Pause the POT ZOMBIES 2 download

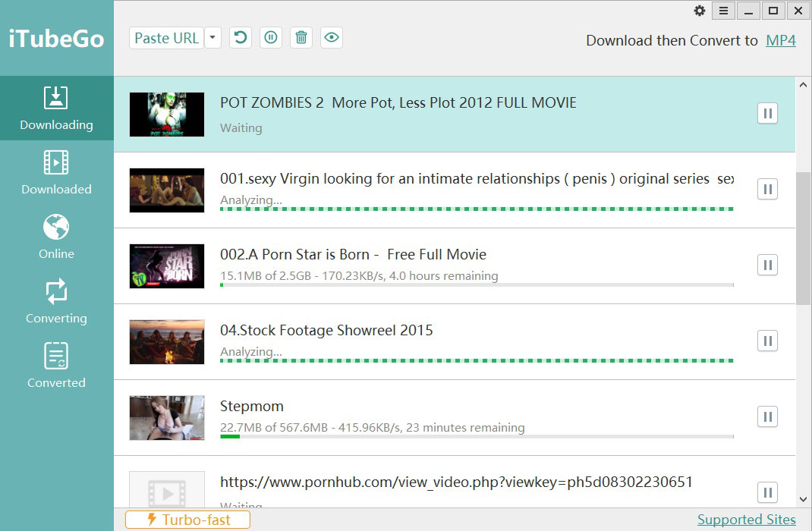[767, 113]
